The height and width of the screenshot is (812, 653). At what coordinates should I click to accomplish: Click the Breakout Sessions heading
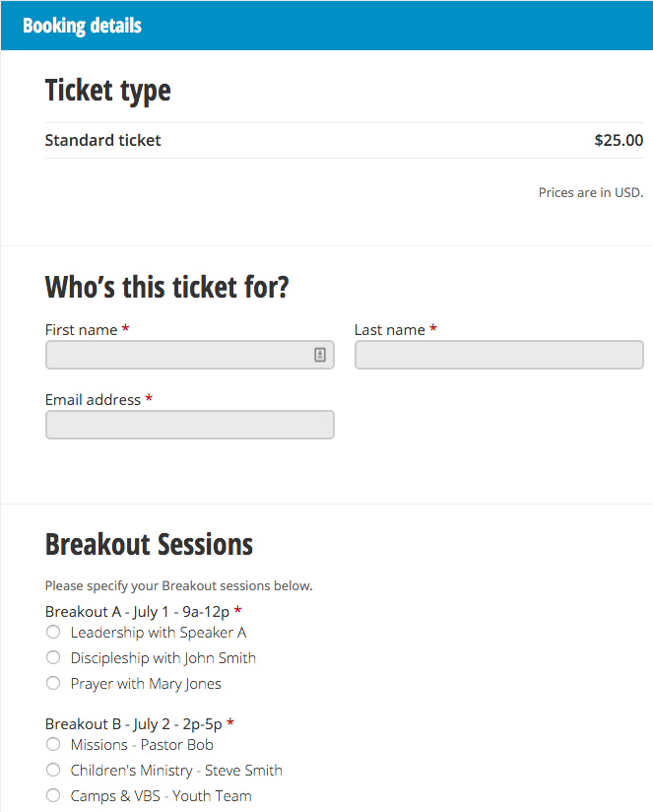click(x=149, y=544)
